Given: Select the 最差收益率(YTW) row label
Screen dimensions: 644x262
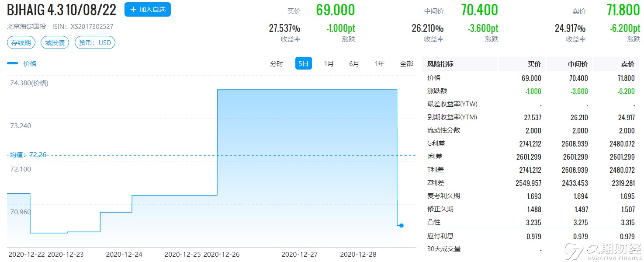Looking at the screenshot, I should pyautogui.click(x=452, y=104).
